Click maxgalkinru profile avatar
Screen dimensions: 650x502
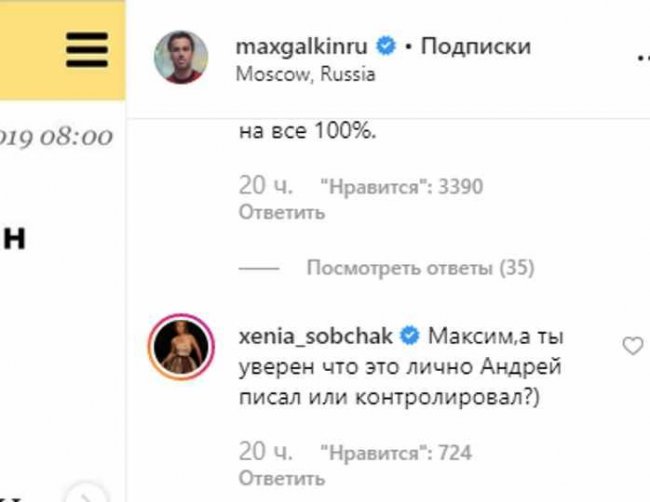click(181, 58)
